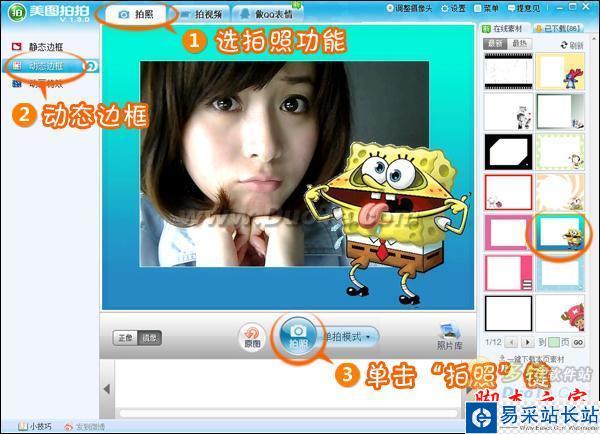Click the GO page jump button
600x434 pixels.
[578, 342]
